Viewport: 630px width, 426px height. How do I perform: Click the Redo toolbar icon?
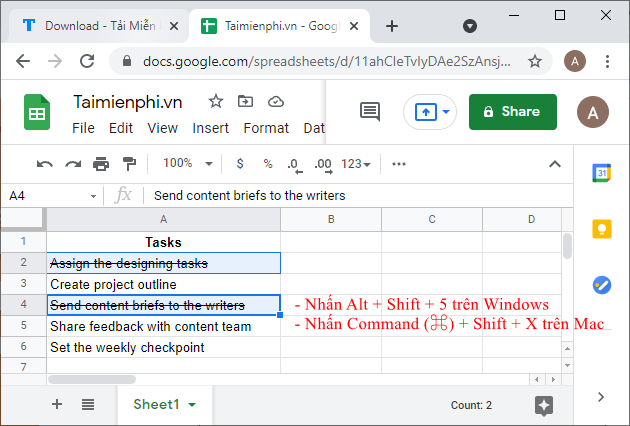[x=73, y=164]
